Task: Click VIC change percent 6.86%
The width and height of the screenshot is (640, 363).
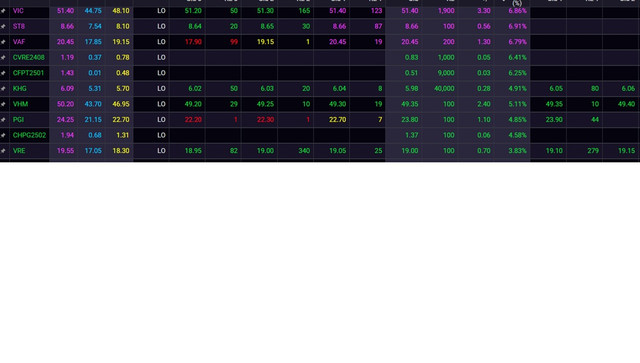Action: pyautogui.click(x=518, y=11)
